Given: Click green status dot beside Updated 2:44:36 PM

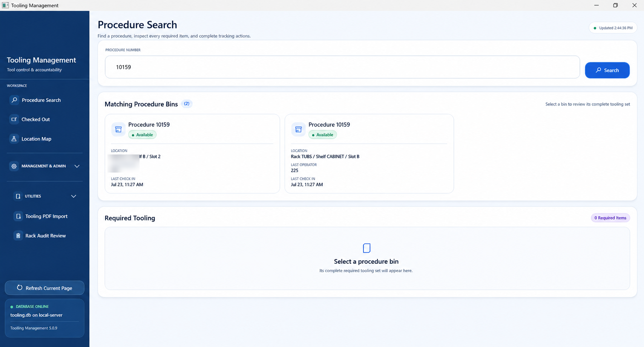Looking at the screenshot, I should click(595, 28).
